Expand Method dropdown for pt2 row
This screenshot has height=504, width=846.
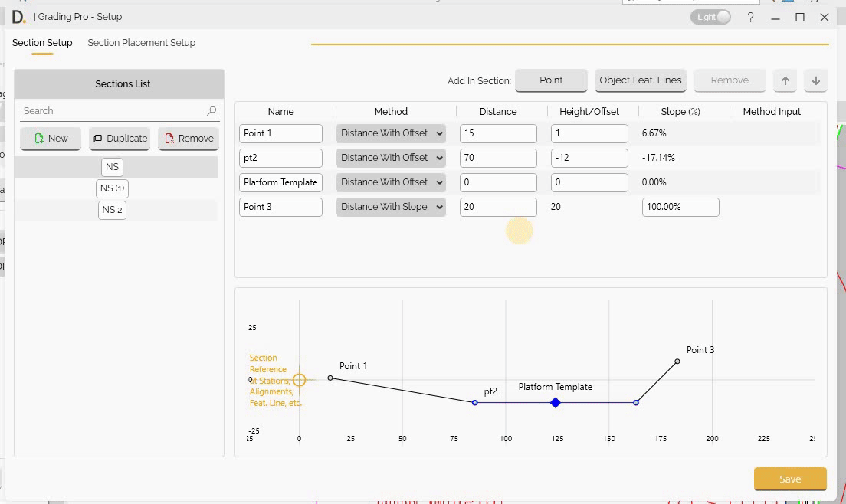click(x=391, y=158)
